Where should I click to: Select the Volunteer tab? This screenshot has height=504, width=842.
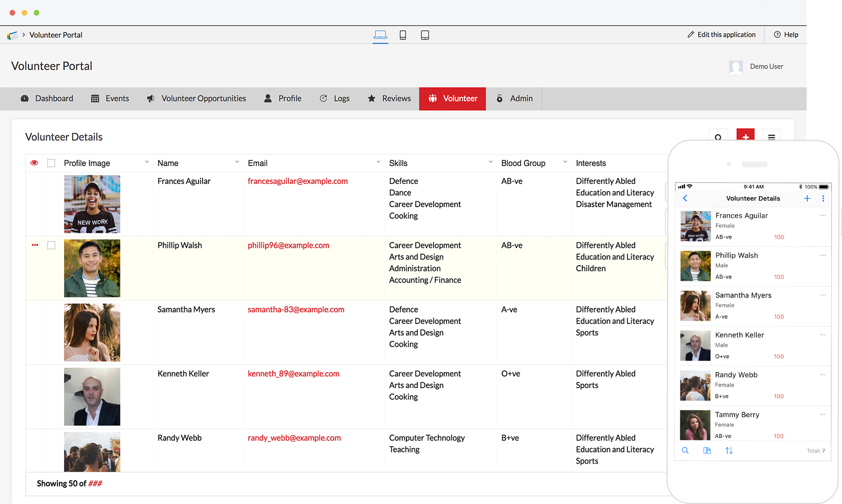pos(453,99)
